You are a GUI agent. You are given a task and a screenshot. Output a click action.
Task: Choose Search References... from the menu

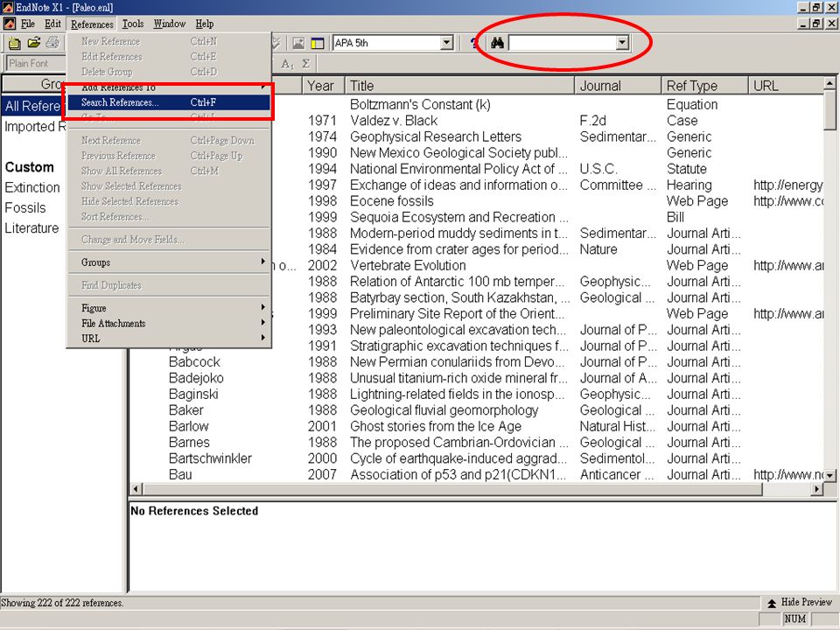click(x=169, y=102)
